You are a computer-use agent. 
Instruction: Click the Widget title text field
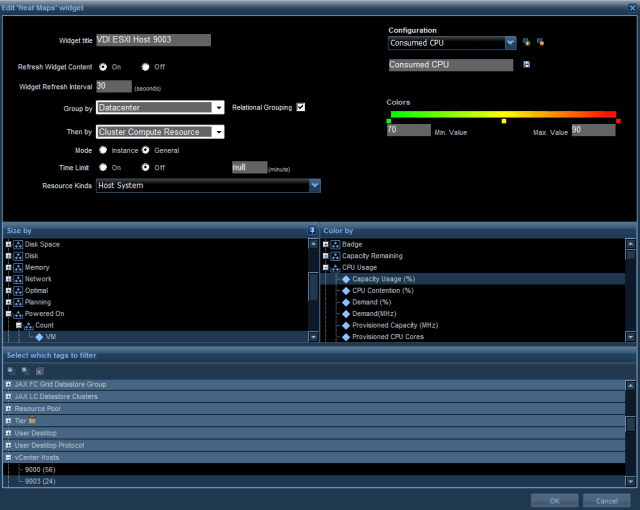click(152, 41)
